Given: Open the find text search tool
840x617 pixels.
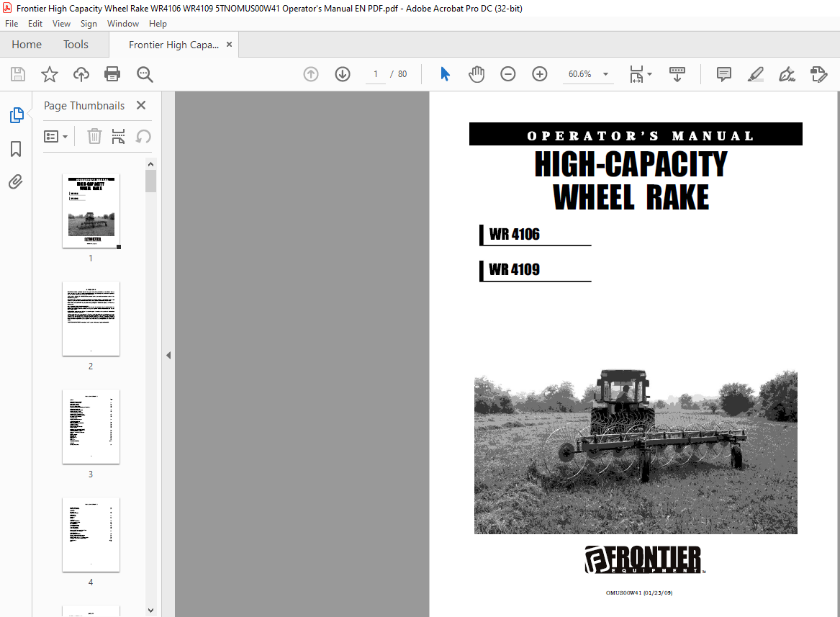Looking at the screenshot, I should click(x=145, y=74).
